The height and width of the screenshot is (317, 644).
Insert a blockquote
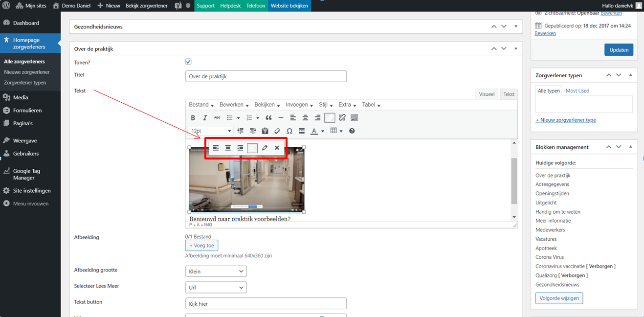(x=268, y=118)
